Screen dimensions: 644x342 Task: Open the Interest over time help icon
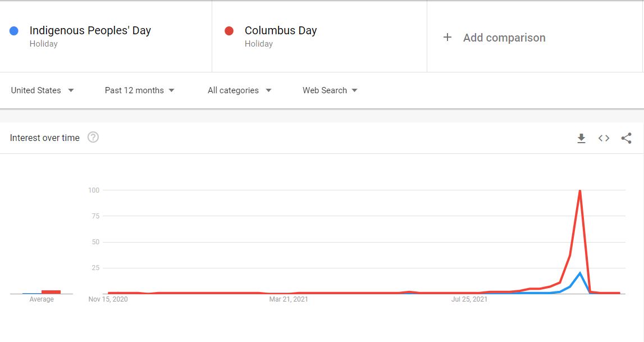point(93,137)
